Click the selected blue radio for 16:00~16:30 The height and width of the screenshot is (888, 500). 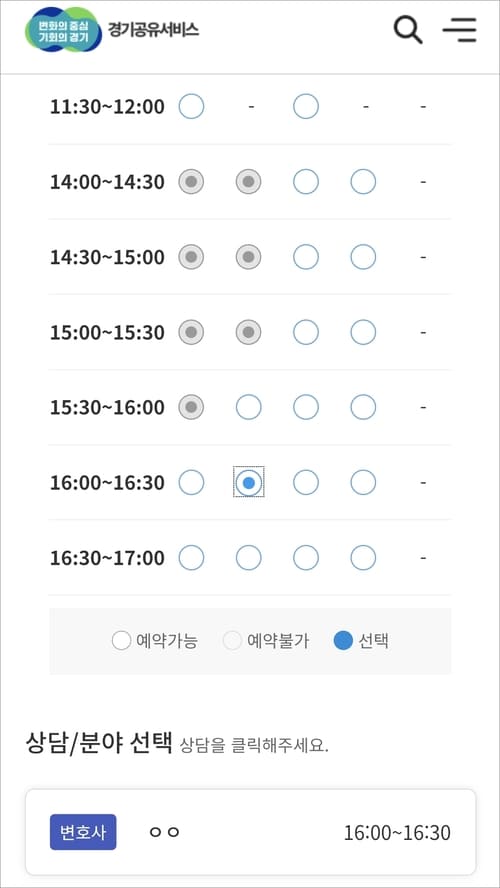pyautogui.click(x=249, y=483)
